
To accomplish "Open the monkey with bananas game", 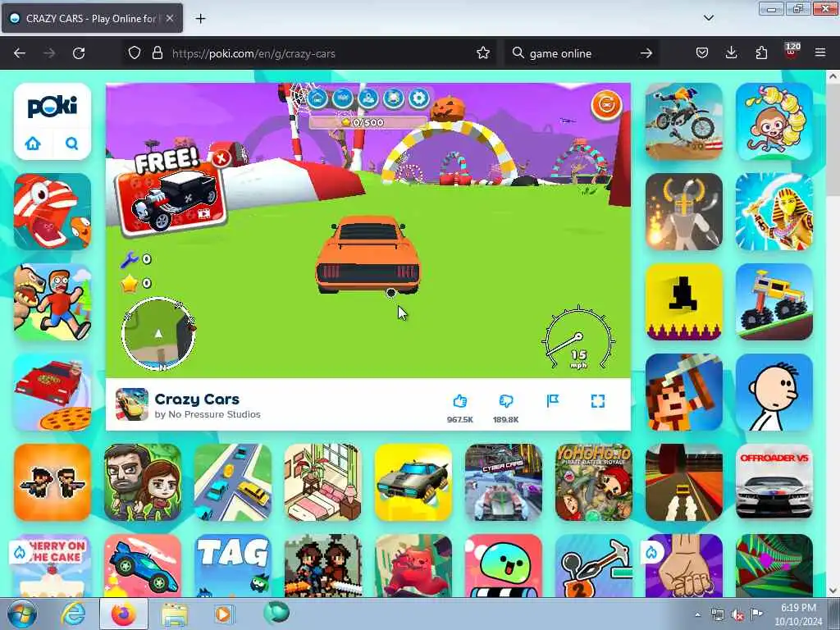I will click(x=774, y=121).
